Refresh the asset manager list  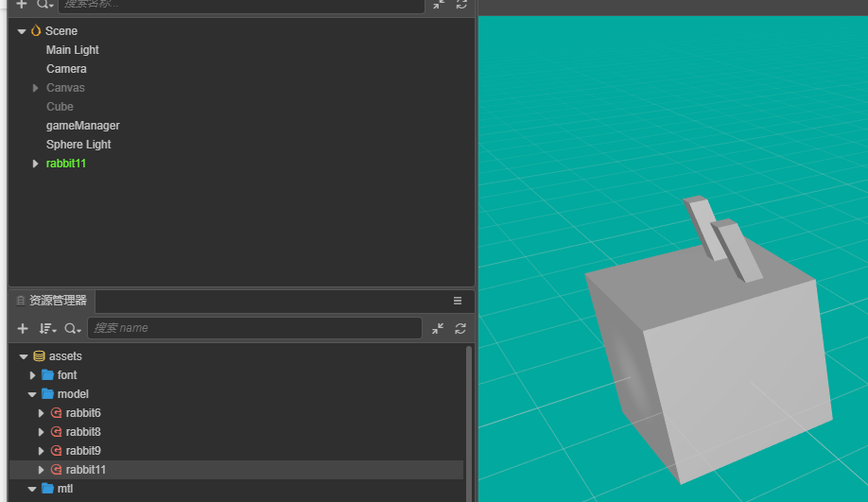click(460, 329)
